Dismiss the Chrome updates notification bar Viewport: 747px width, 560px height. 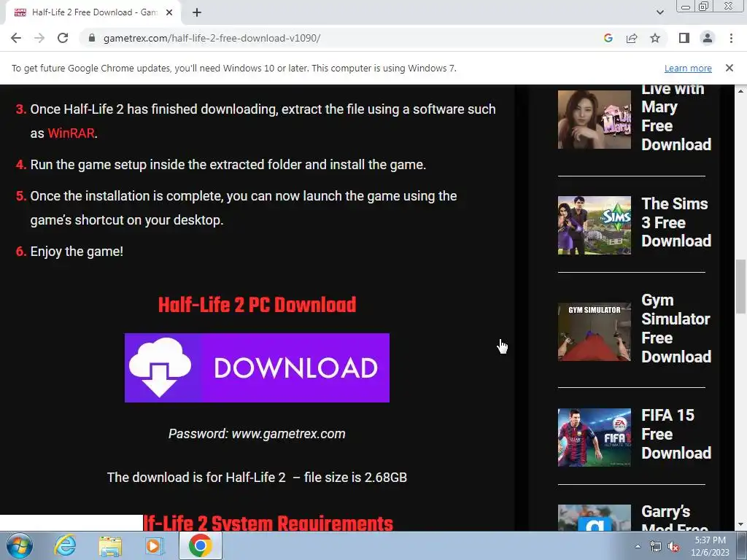point(729,68)
